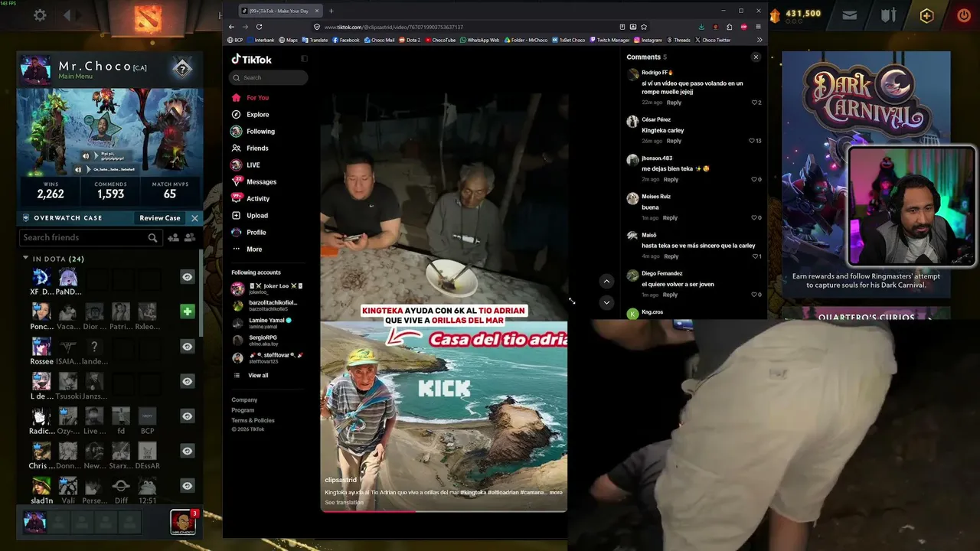This screenshot has width=980, height=551.
Task: Open TikTok Activity notifications
Action: 258,199
